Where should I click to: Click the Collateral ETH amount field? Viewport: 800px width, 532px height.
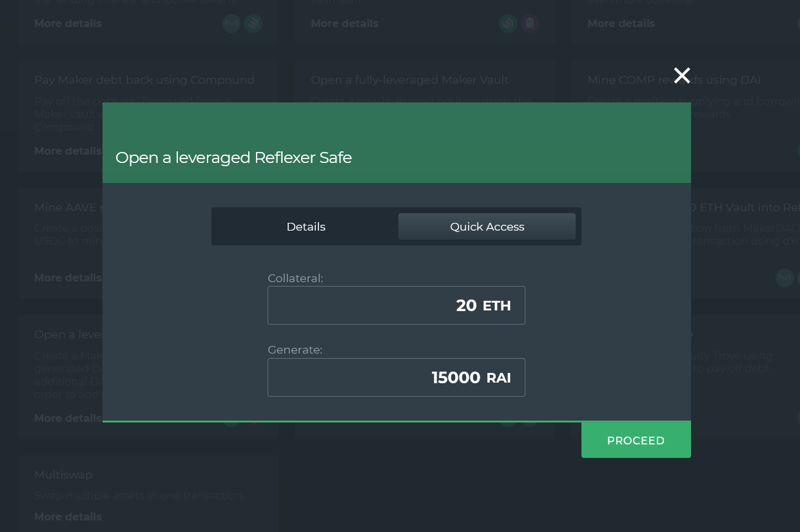(x=396, y=305)
